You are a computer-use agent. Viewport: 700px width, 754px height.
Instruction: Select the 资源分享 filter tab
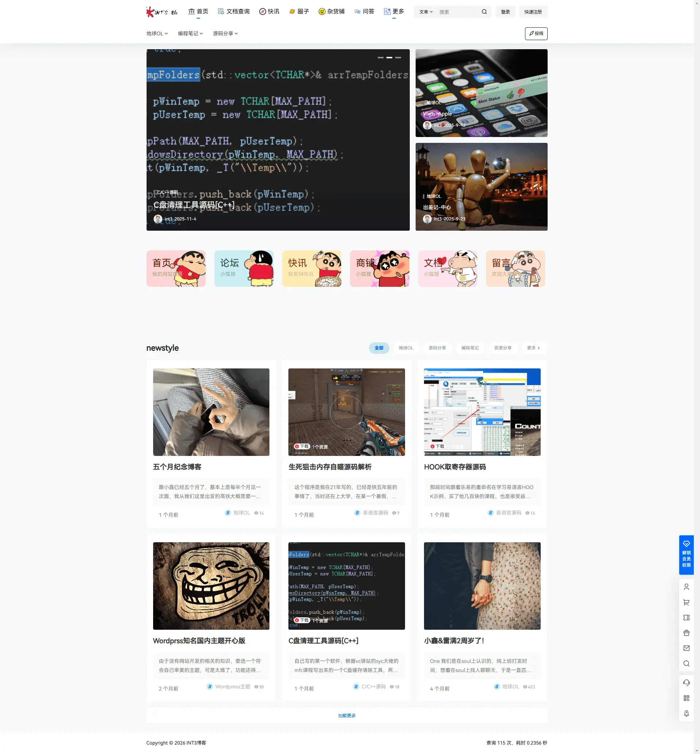pos(502,348)
